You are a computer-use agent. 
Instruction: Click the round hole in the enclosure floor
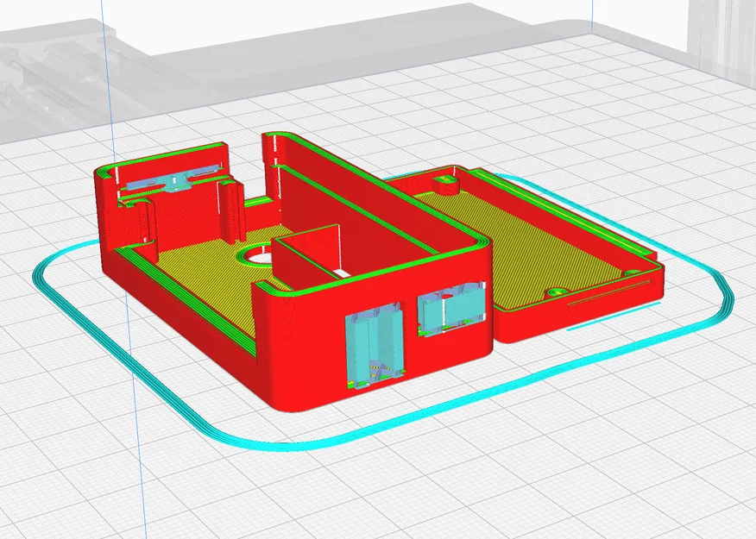[259, 255]
